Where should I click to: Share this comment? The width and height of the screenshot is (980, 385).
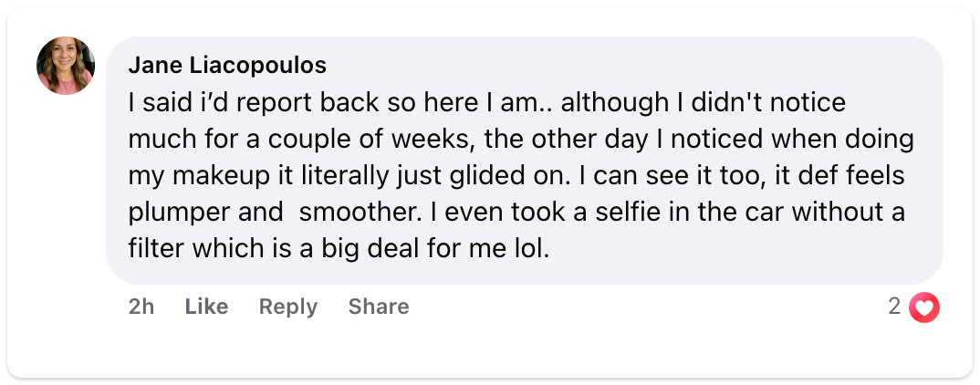click(x=378, y=307)
